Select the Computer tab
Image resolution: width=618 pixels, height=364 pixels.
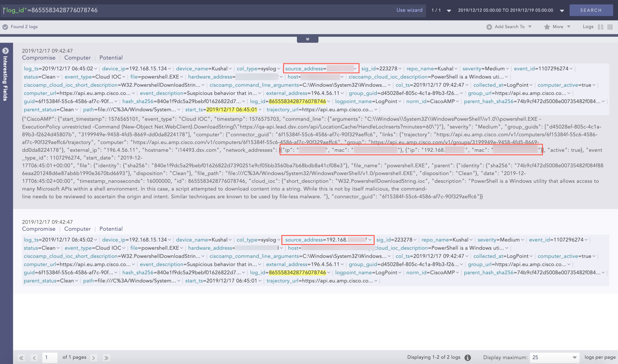click(77, 57)
